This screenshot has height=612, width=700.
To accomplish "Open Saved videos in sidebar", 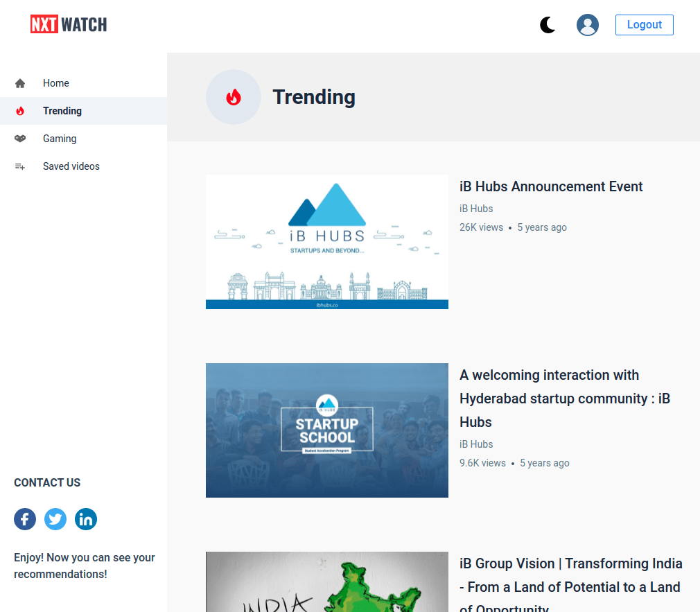I will [x=83, y=166].
